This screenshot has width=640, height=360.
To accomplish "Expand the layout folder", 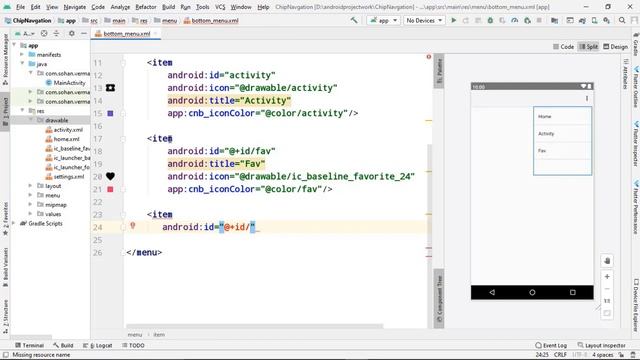I will pyautogui.click(x=30, y=186).
